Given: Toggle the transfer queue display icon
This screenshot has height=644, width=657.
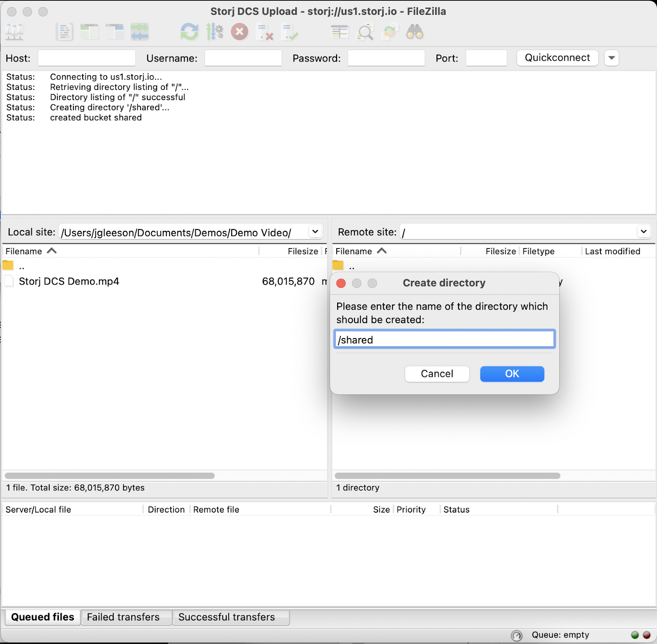Looking at the screenshot, I should tap(140, 32).
